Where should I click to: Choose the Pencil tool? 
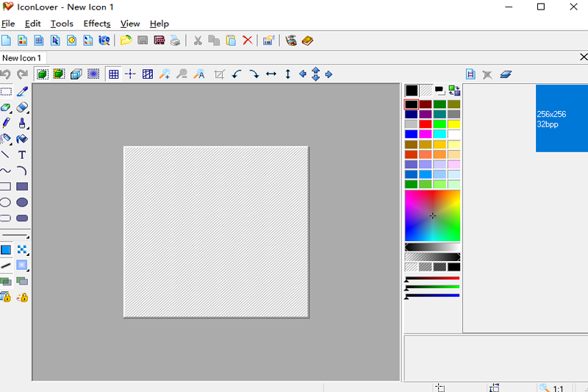(x=6, y=123)
